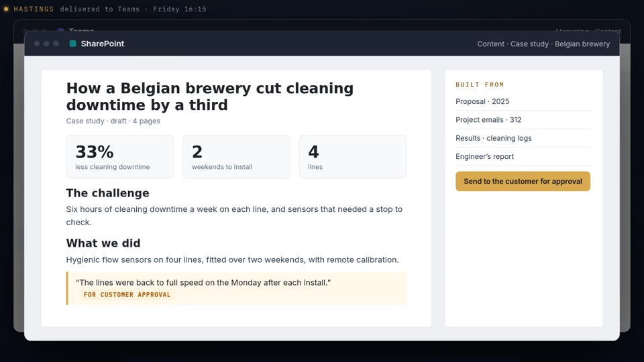Select the Case study breadcrumb item

529,44
